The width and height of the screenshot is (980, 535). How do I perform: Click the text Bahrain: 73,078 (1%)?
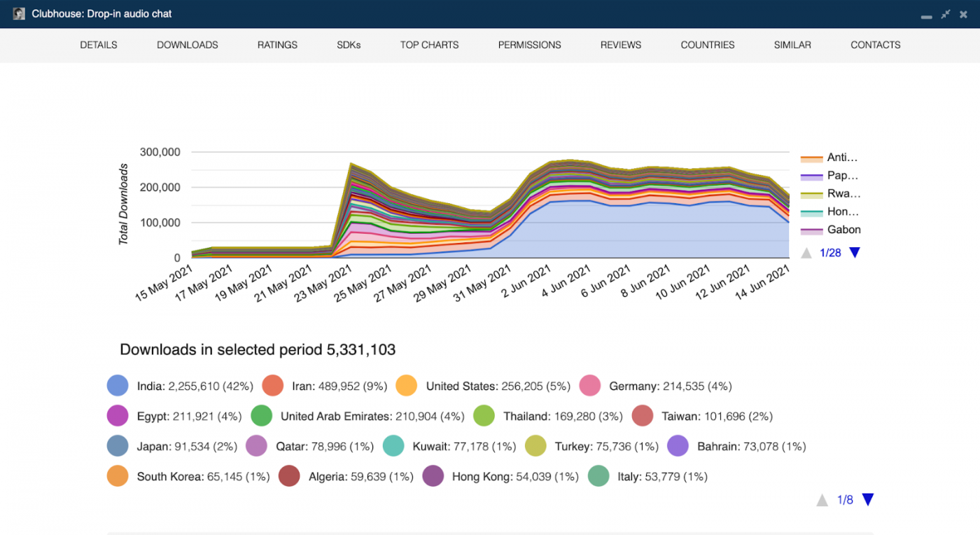click(752, 446)
